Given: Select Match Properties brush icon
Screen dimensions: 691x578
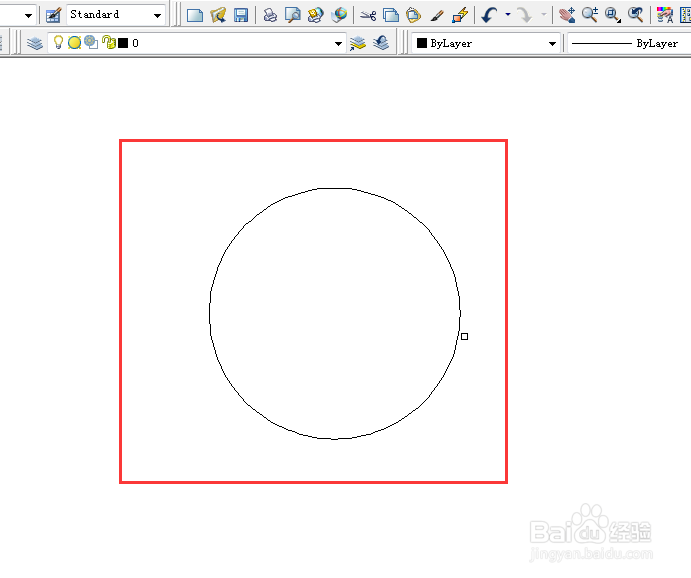Looking at the screenshot, I should [x=437, y=16].
